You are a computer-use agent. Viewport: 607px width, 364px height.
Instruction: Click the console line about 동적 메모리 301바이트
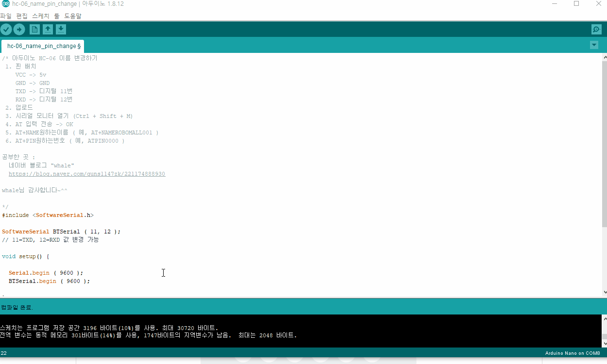pyautogui.click(x=148, y=335)
